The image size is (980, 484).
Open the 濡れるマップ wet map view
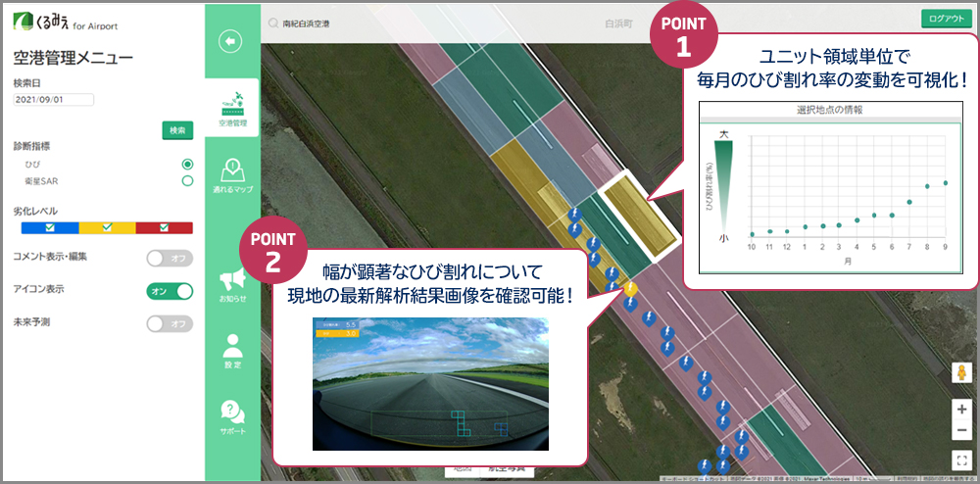coord(232,174)
